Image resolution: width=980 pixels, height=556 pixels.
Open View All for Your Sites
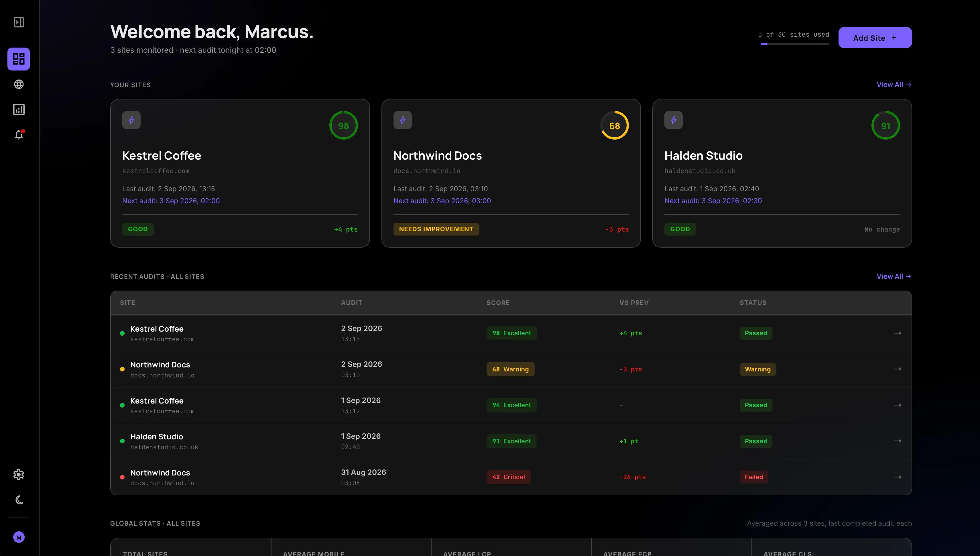point(894,85)
